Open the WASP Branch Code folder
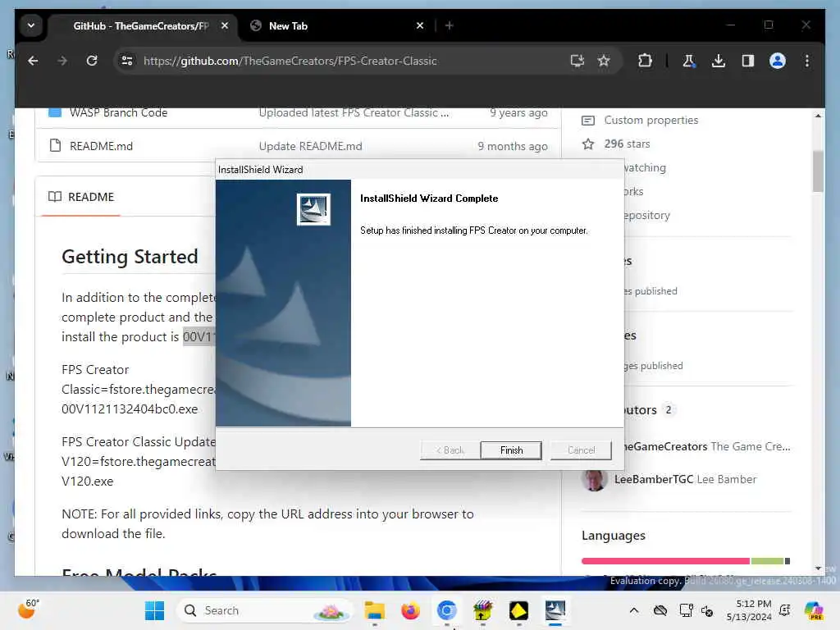The height and width of the screenshot is (630, 840). coord(118,112)
